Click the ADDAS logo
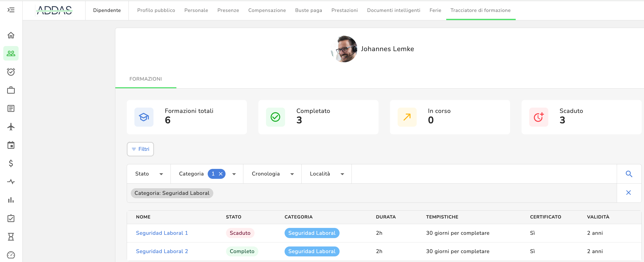644x262 pixels. 54,10
